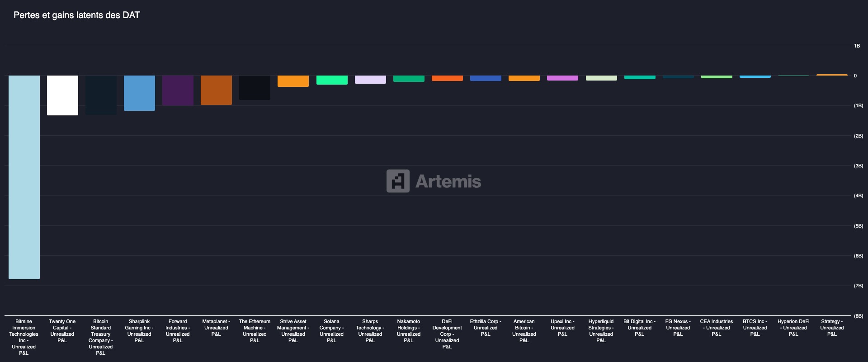Select the brown Metaplanet bar
868x362 pixels.
click(x=216, y=90)
